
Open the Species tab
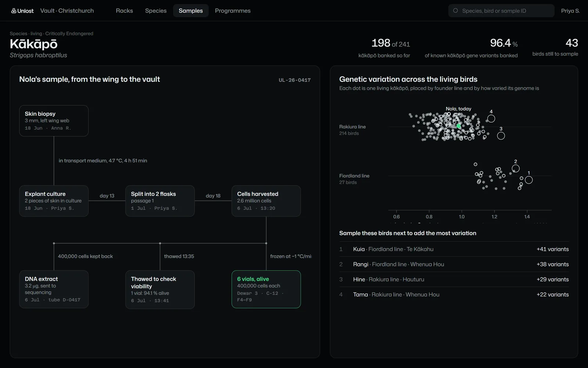[156, 11]
